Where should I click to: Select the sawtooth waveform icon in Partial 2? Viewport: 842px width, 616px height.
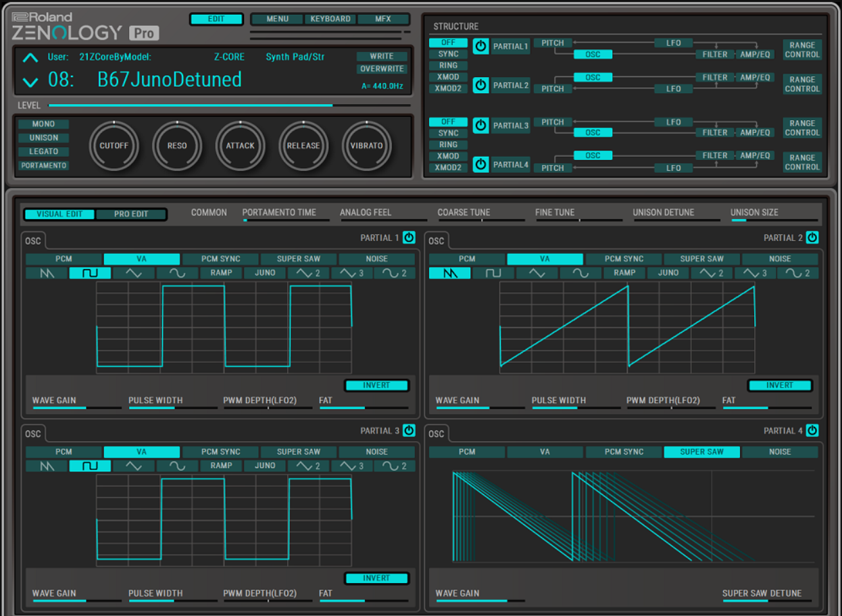(x=449, y=273)
